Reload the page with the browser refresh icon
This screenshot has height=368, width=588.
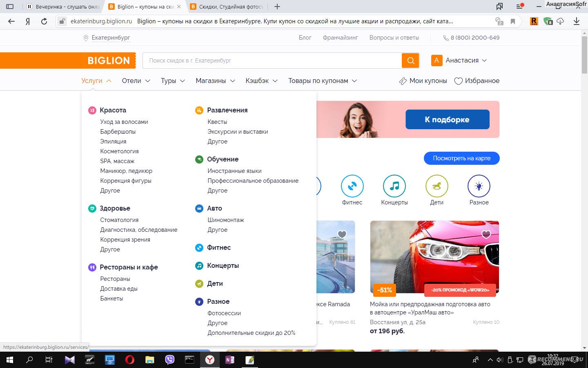(x=44, y=21)
